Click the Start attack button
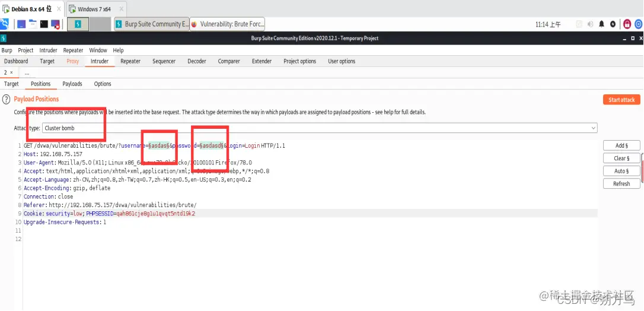Image resolution: width=644 pixels, height=311 pixels. pyautogui.click(x=621, y=100)
